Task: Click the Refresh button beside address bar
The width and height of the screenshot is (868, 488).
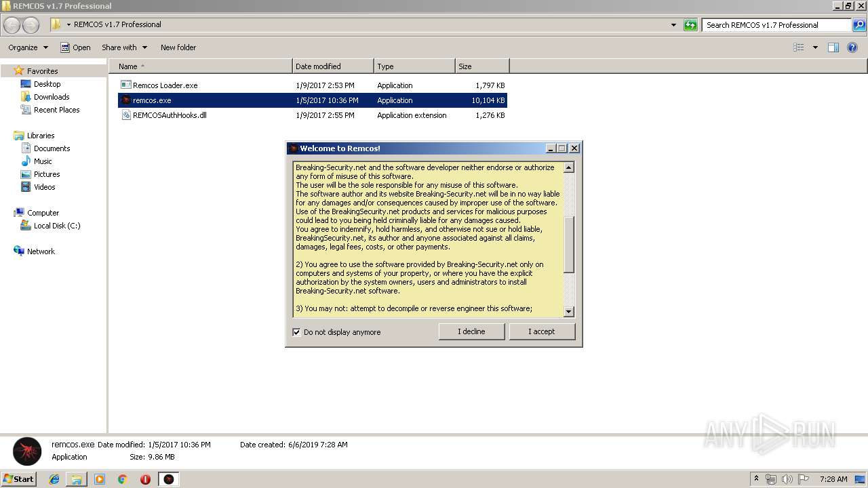Action: pyautogui.click(x=690, y=25)
